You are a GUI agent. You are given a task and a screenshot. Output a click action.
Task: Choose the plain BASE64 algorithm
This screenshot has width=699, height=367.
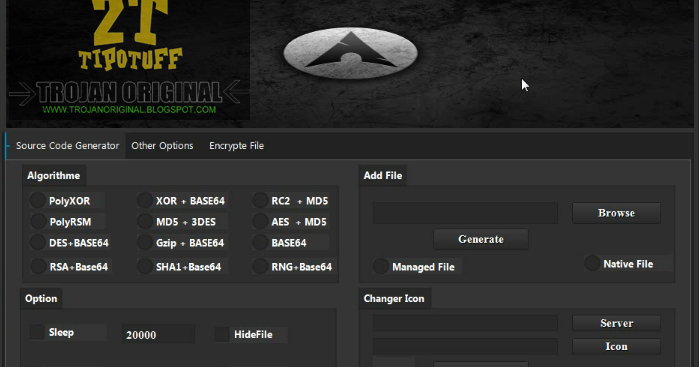[x=260, y=243]
